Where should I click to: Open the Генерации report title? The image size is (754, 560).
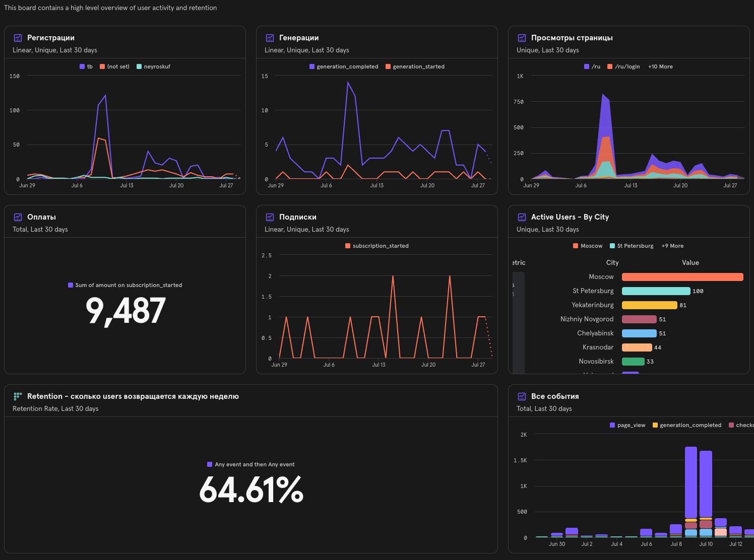click(x=299, y=38)
